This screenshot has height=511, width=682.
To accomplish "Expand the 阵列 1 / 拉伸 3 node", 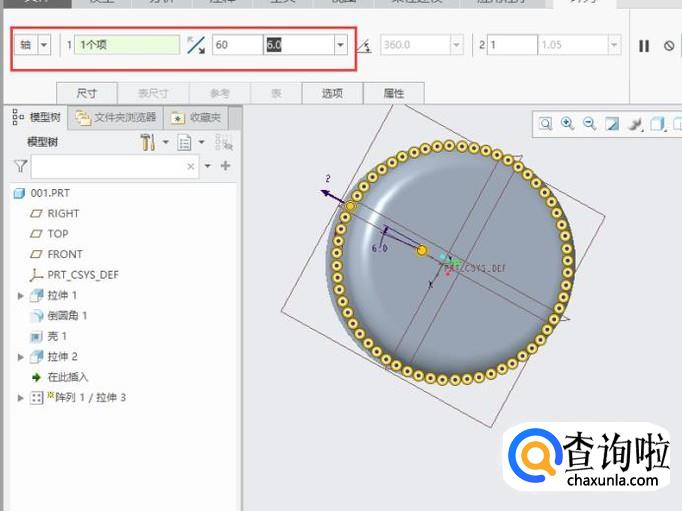I will [x=21, y=398].
